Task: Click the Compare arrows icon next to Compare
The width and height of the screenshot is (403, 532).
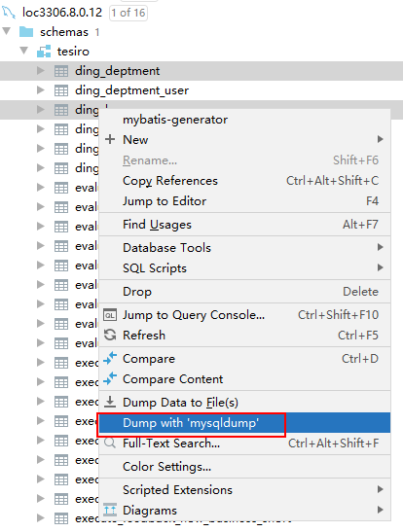Action: 110,358
